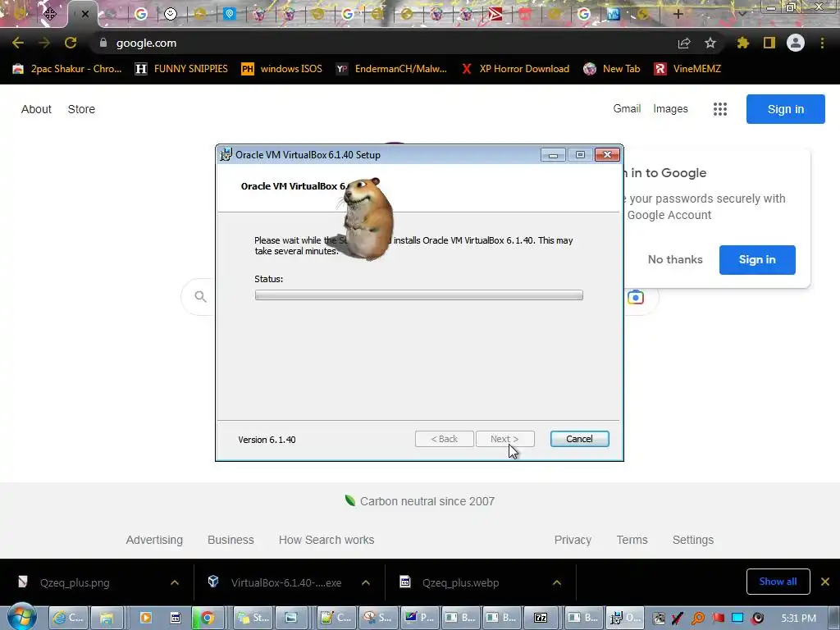Open the EndermanCH/Malw... bookmark

tap(391, 69)
